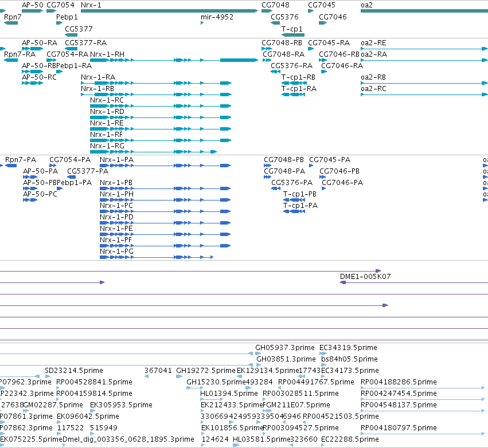This screenshot has width=488, height=448.
Task: Click the oa2 gene label
Action: coord(366,5)
